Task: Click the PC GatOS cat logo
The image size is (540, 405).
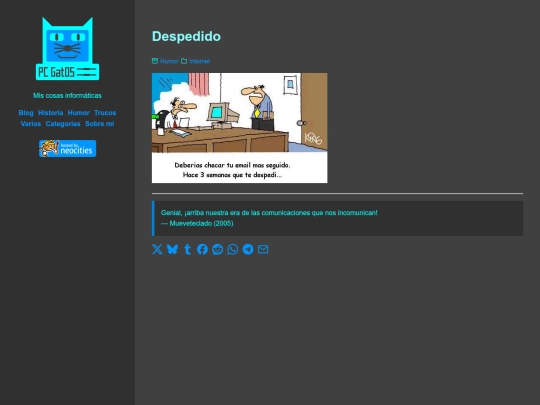Action: [68, 49]
